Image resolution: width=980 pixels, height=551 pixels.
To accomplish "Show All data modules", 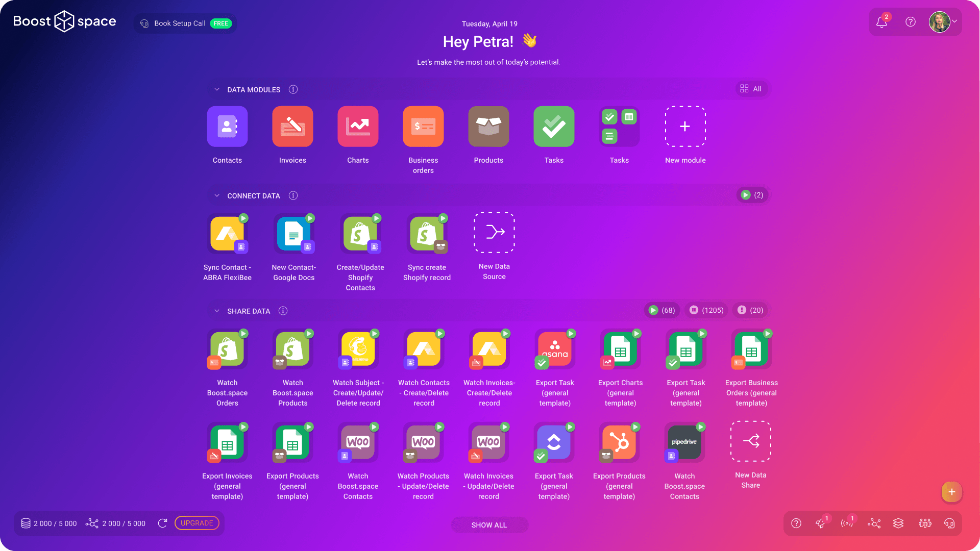I will pos(751,89).
